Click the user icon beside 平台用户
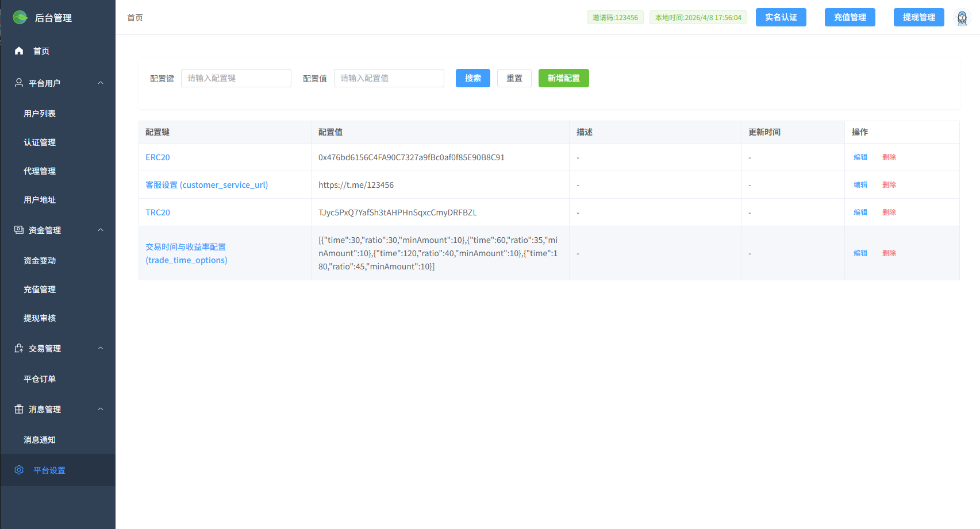The image size is (980, 529). pos(19,83)
